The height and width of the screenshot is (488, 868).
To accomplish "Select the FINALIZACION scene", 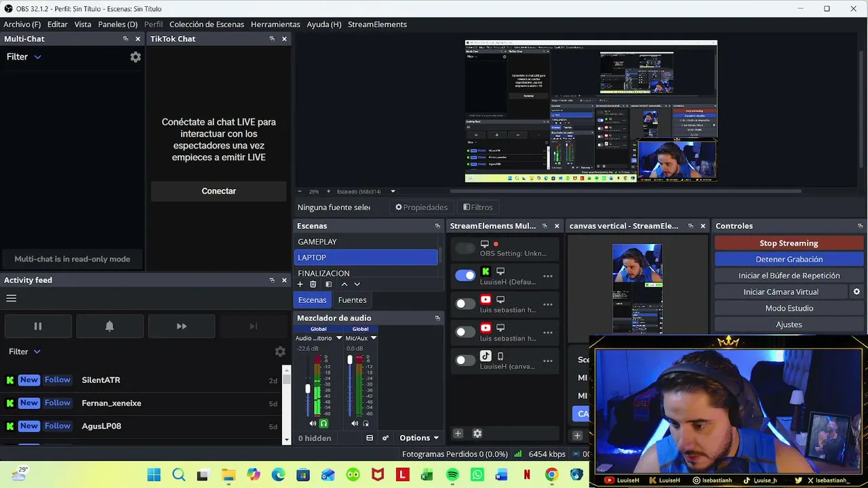I will pyautogui.click(x=366, y=273).
